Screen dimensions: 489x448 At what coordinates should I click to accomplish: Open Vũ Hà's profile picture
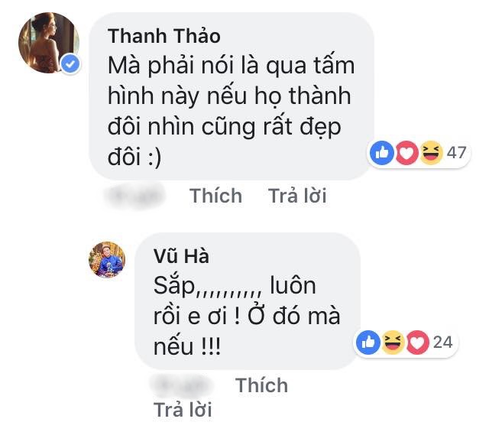coord(108,260)
